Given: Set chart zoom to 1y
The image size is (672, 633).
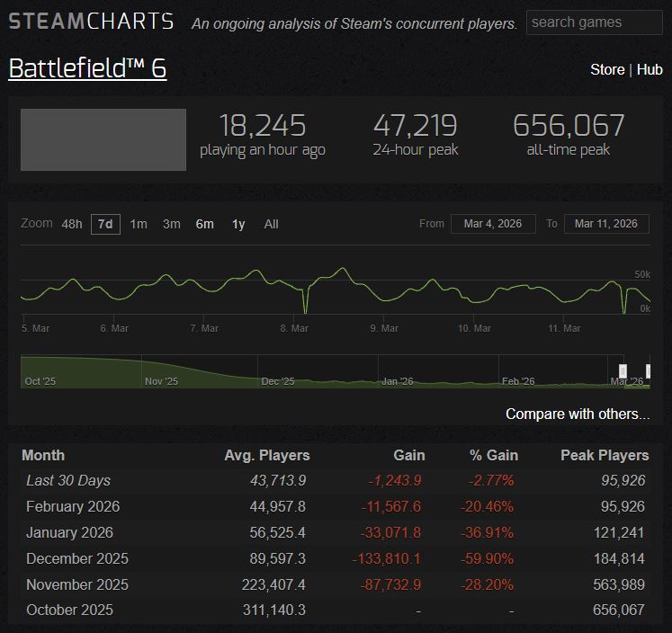Looking at the screenshot, I should tap(238, 224).
